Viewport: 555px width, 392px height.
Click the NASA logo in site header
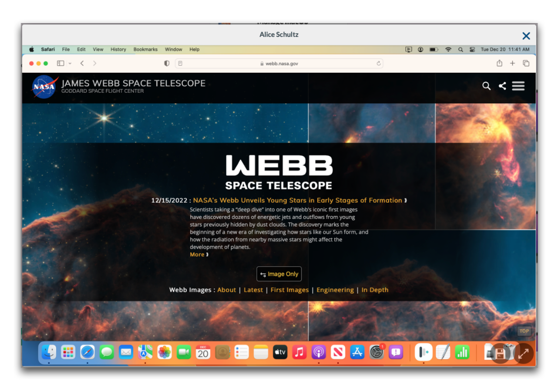pos(44,87)
